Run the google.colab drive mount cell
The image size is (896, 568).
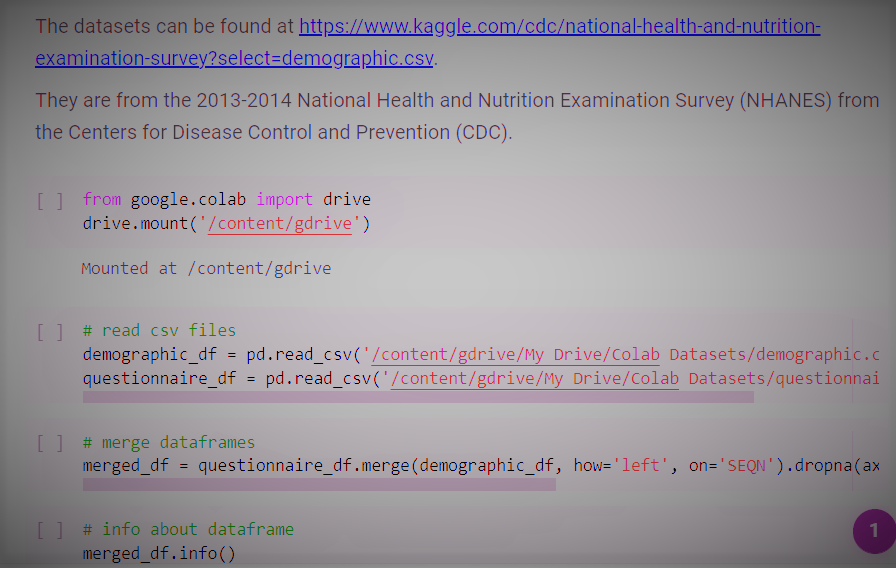[x=50, y=200]
